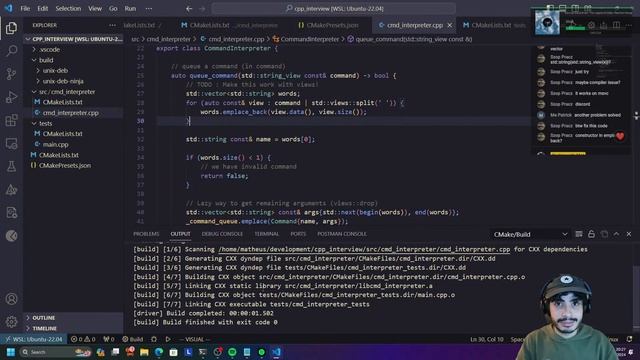640x360 pixels.
Task: Toggle output auto-scroll lock
Action: 591,234
